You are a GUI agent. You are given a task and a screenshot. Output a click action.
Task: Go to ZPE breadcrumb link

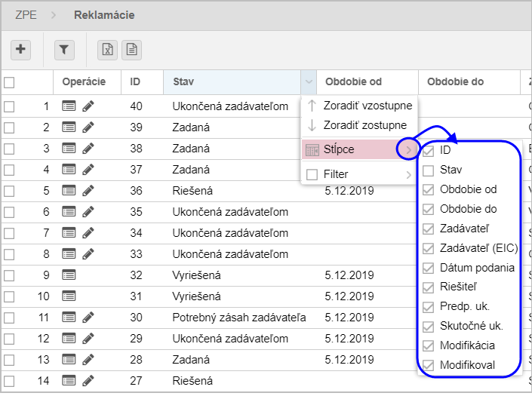[26, 14]
